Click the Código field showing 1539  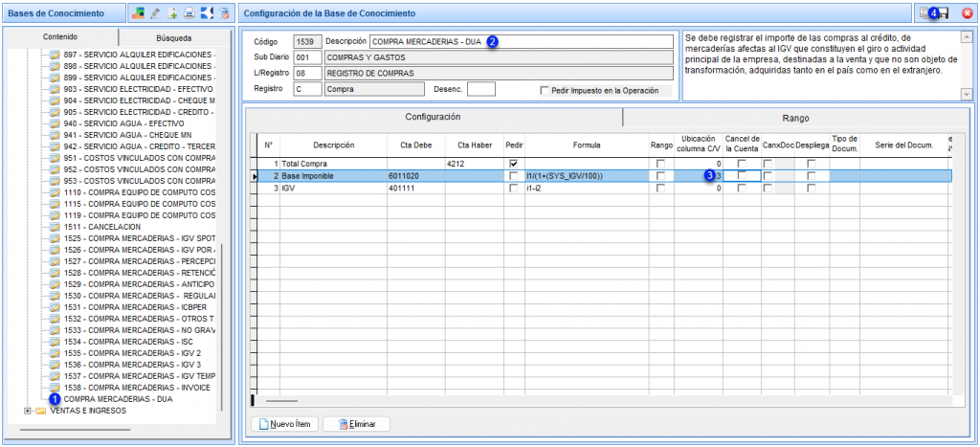(307, 42)
